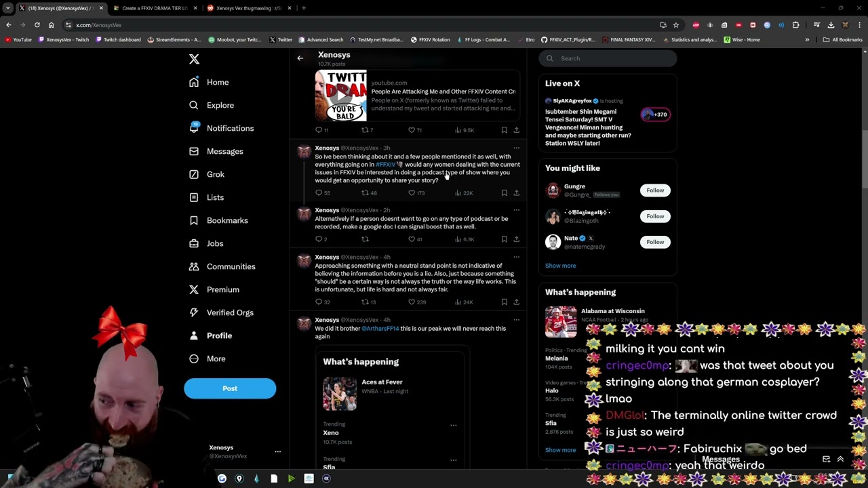
Task: Open Jobs in X sidebar
Action: coord(205,243)
